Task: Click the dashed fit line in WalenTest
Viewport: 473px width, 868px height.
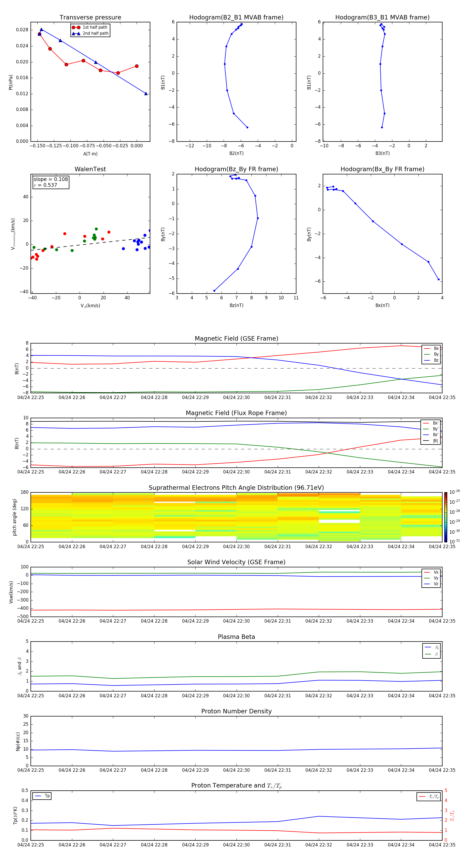Action: click(x=90, y=244)
